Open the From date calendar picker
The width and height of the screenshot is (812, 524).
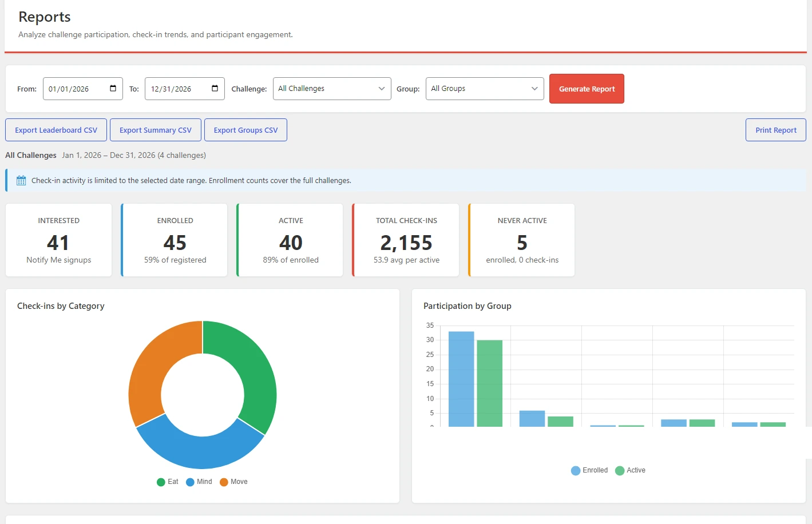pyautogui.click(x=113, y=88)
